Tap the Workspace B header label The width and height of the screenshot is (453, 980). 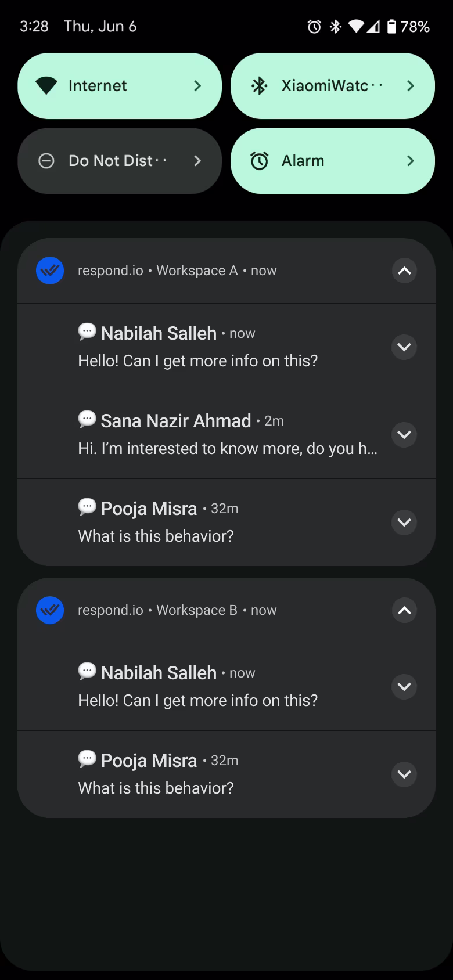point(196,610)
